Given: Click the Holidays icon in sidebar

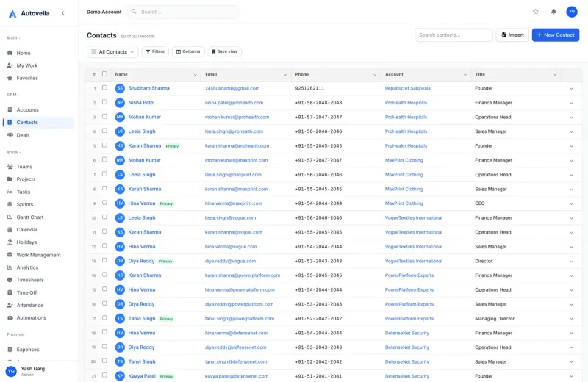Looking at the screenshot, I should 10,242.
